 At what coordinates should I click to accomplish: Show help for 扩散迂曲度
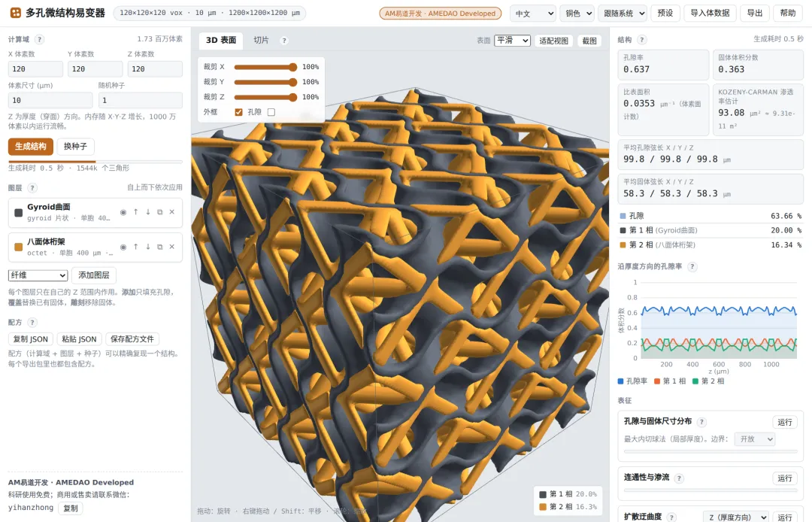tap(671, 517)
